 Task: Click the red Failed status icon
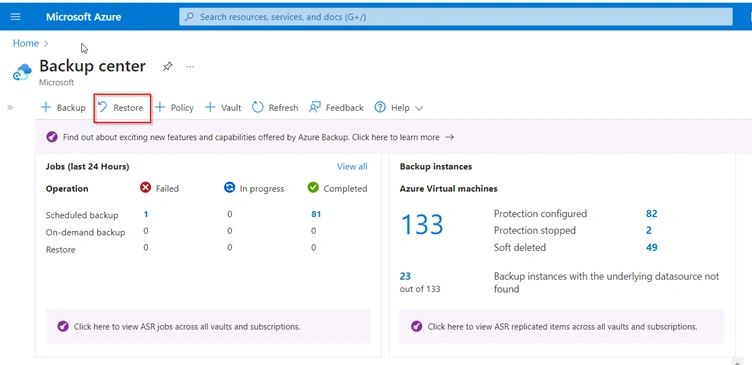tap(145, 188)
